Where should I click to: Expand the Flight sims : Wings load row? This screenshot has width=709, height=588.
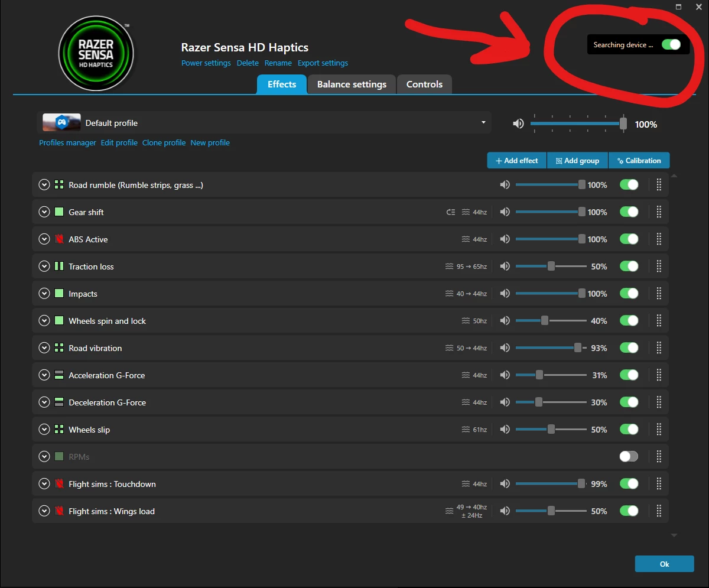point(44,511)
